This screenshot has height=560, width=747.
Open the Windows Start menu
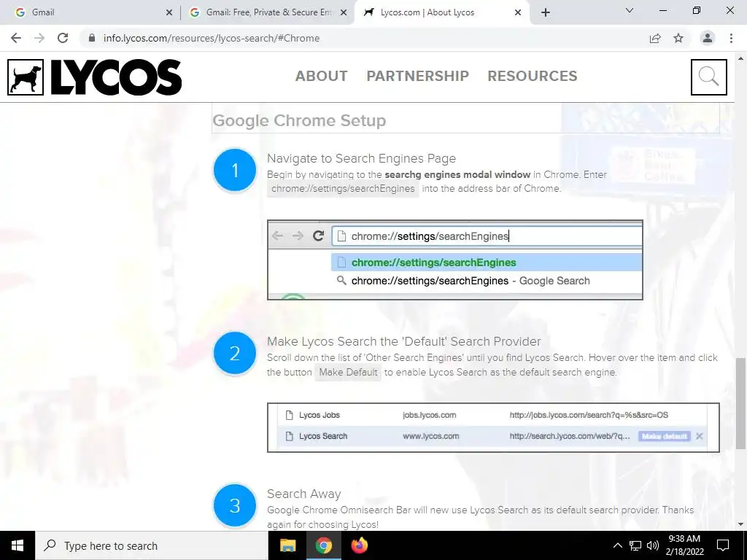pyautogui.click(x=18, y=545)
